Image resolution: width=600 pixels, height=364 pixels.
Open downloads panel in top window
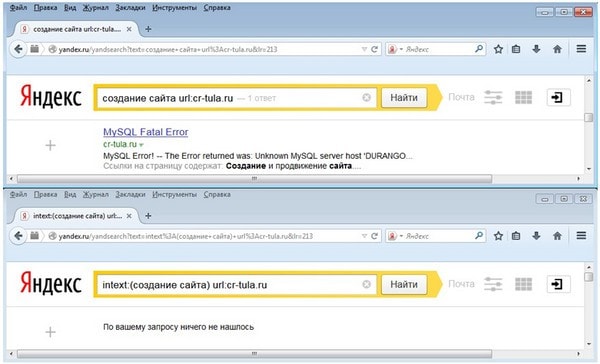[x=536, y=49]
